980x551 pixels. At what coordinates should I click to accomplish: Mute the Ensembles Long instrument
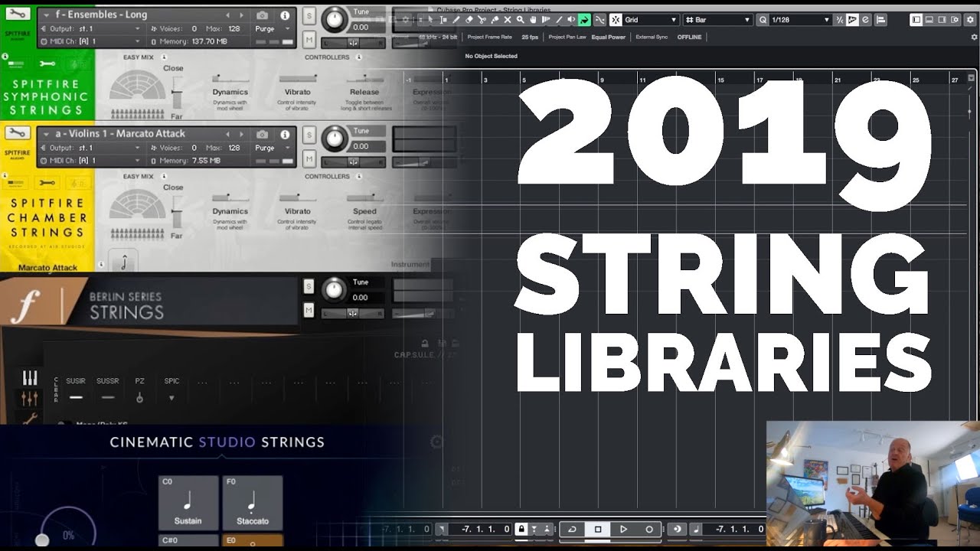(309, 39)
